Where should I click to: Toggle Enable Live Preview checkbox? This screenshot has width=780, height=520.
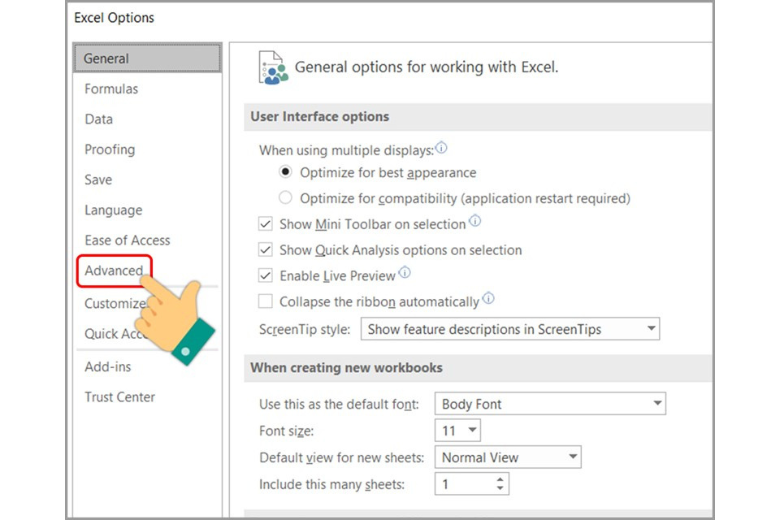(265, 276)
